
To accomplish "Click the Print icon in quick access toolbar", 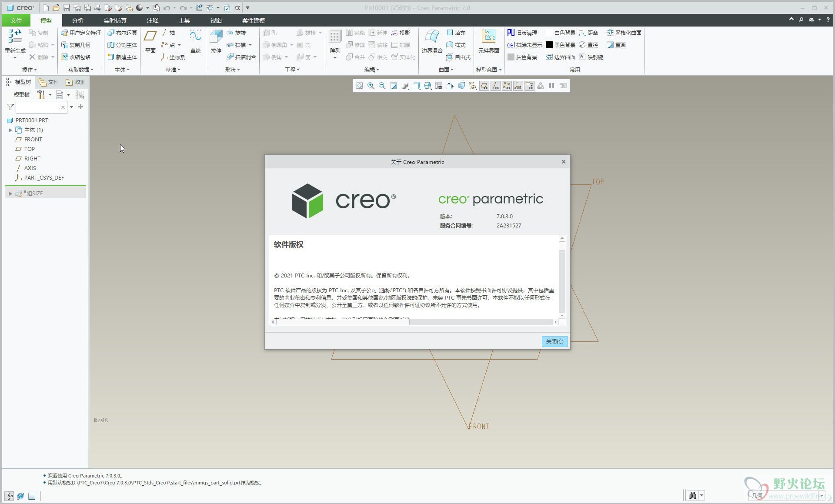I will point(98,8).
